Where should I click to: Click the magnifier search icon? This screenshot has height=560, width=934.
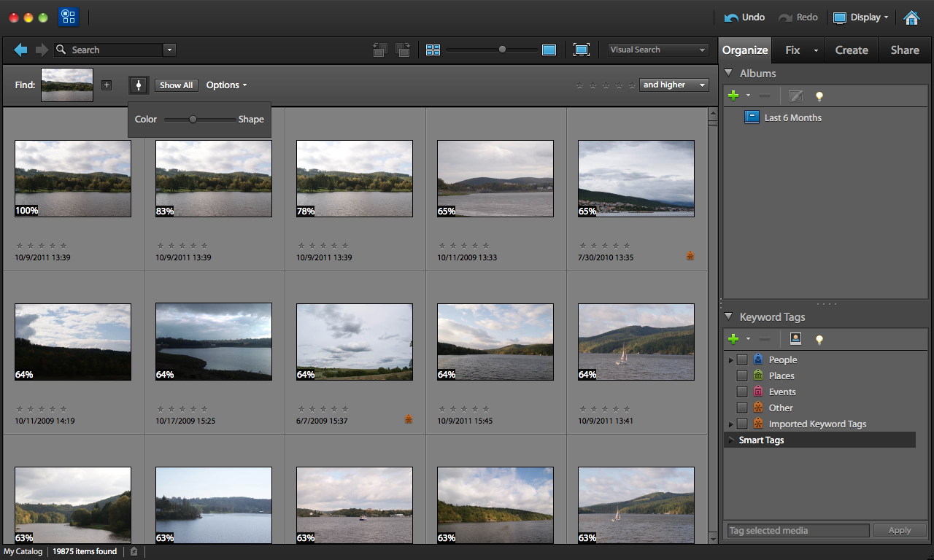pos(61,50)
